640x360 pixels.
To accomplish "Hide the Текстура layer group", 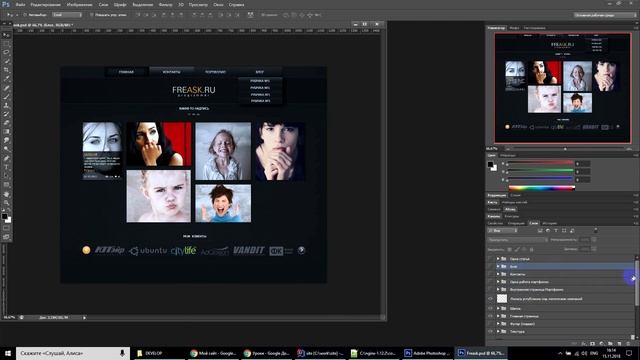I will pos(490,331).
